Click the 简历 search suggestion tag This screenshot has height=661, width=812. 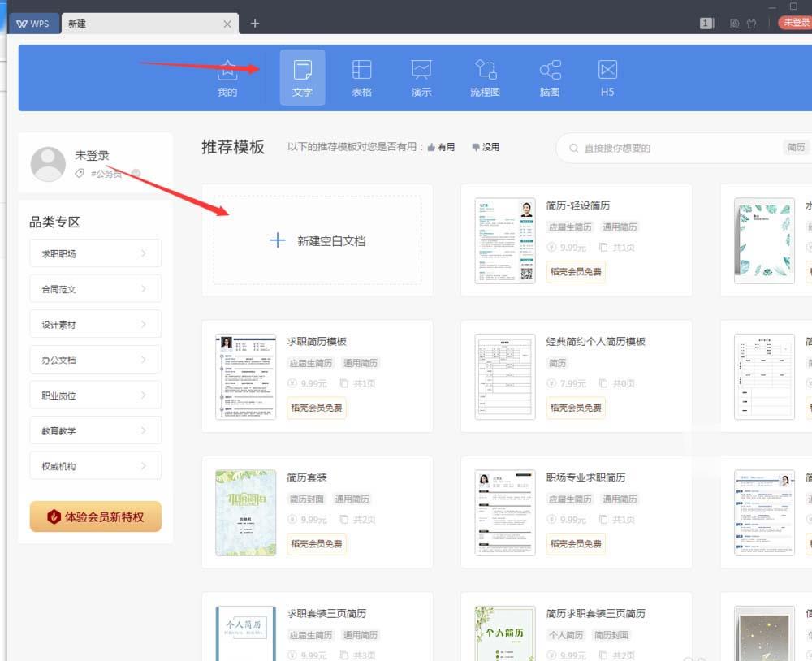795,147
